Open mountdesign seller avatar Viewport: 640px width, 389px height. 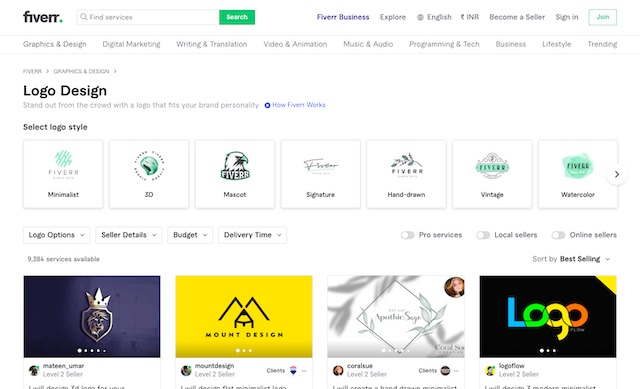coord(186,370)
